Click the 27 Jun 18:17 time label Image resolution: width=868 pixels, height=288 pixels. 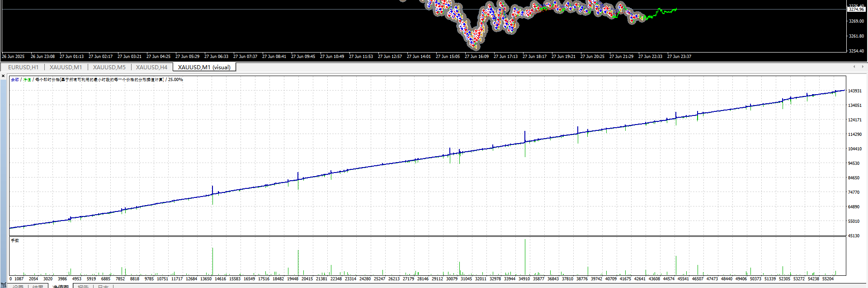click(x=534, y=57)
